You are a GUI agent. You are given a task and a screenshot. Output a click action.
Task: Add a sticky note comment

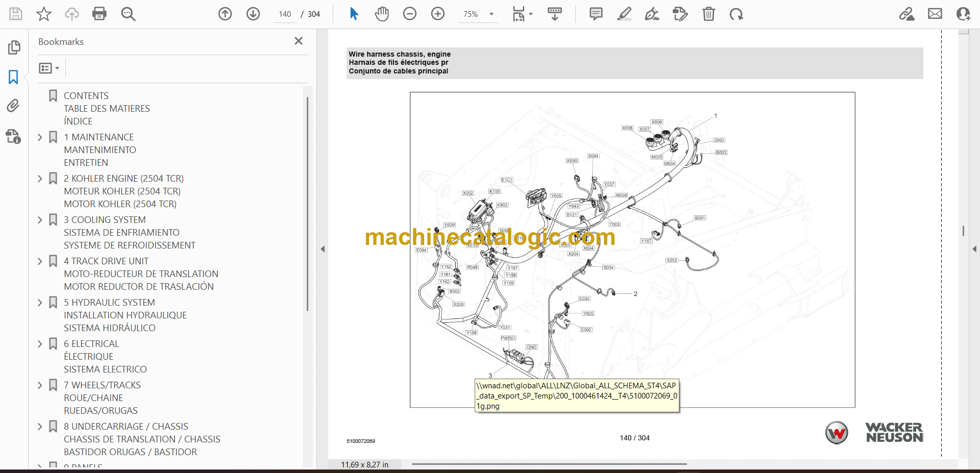pos(596,14)
